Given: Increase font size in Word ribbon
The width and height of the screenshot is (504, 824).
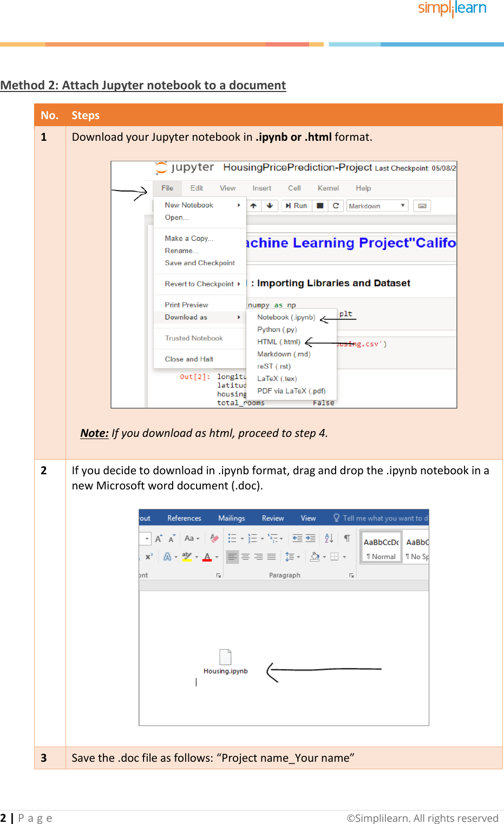Looking at the screenshot, I should coord(159,539).
